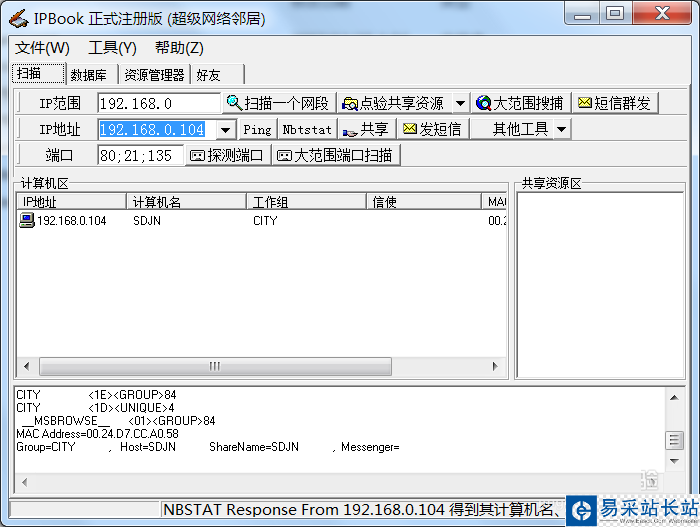Image resolution: width=700 pixels, height=527 pixels.
Task: Click the MAC column header in computer list
Action: point(495,202)
